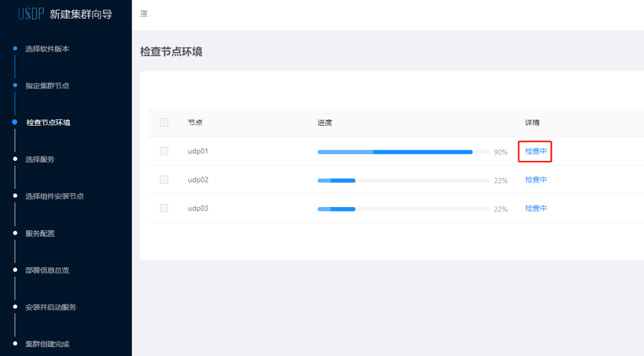Click the 节点 column header
The image size is (644, 356).
(195, 122)
